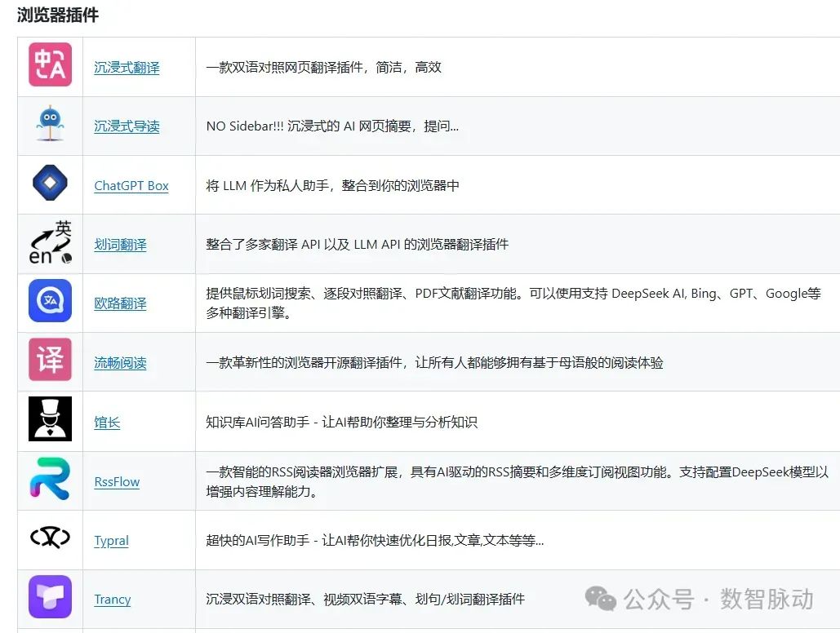Click description "超快的AI写作助手"
Viewport: 840px width, 633px height.
375,541
